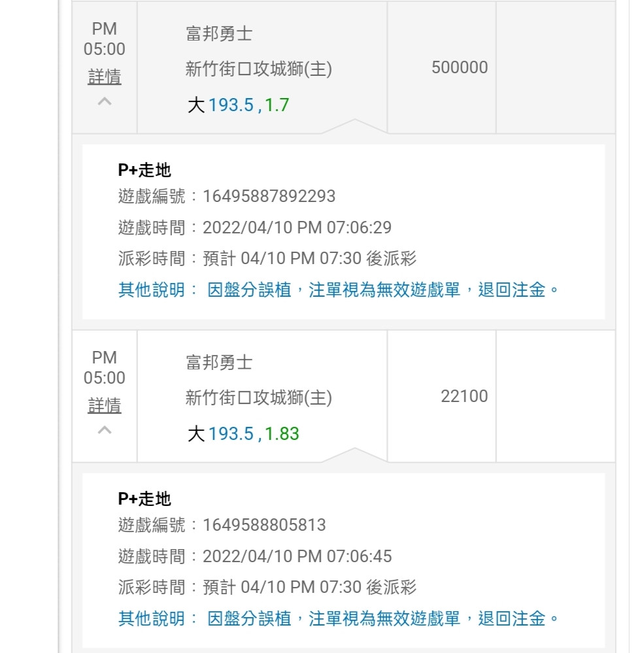Select 新竹街口攻城獅(主) in the 500000 bet row

click(258, 69)
